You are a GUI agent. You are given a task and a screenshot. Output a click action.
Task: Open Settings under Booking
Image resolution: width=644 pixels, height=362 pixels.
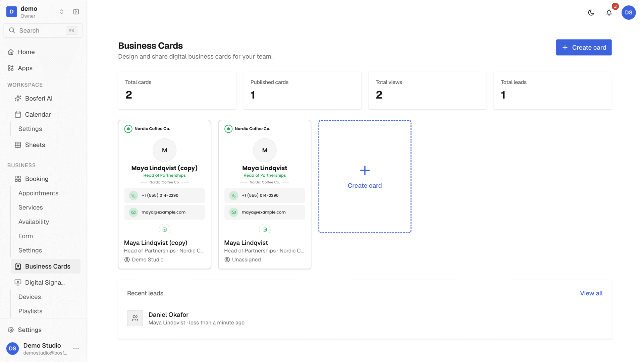[x=30, y=251]
